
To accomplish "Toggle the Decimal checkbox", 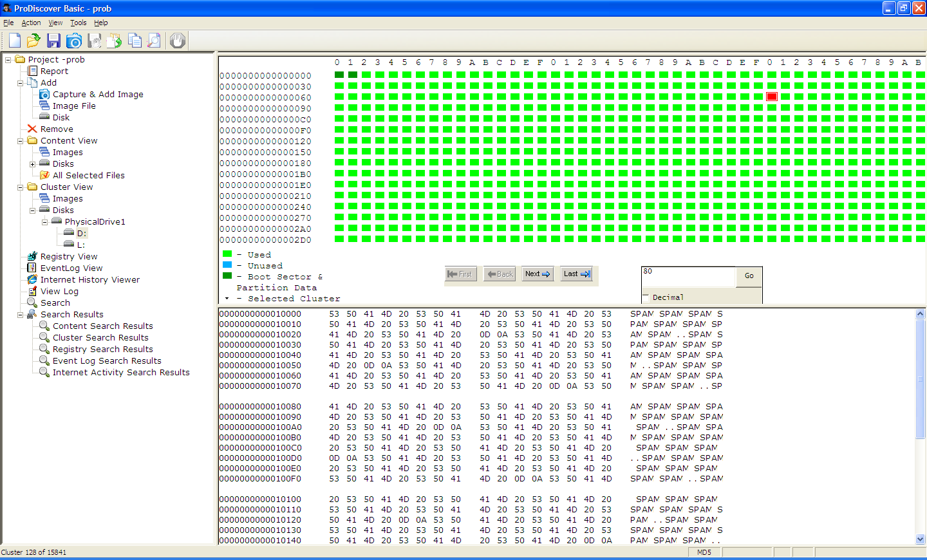I will pyautogui.click(x=646, y=297).
